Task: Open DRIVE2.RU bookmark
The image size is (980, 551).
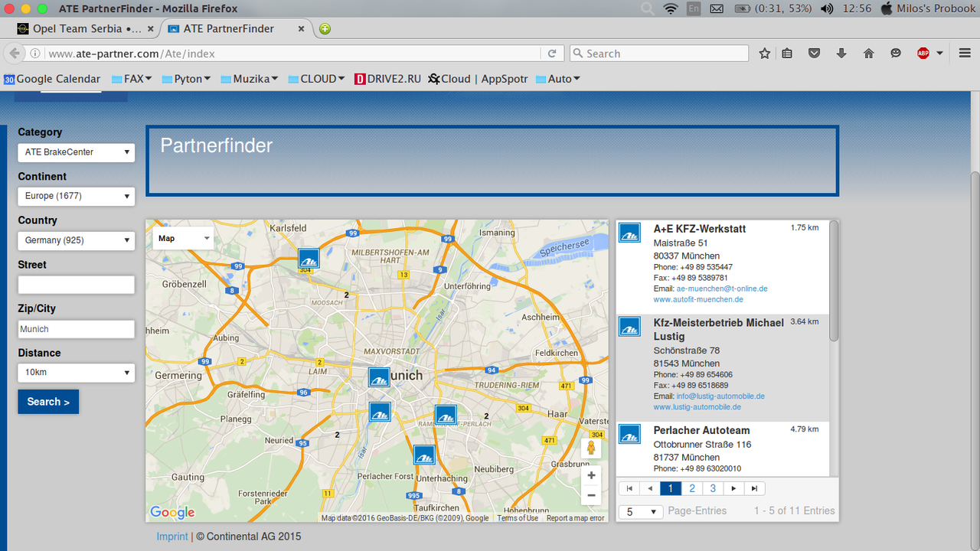Action: 388,79
